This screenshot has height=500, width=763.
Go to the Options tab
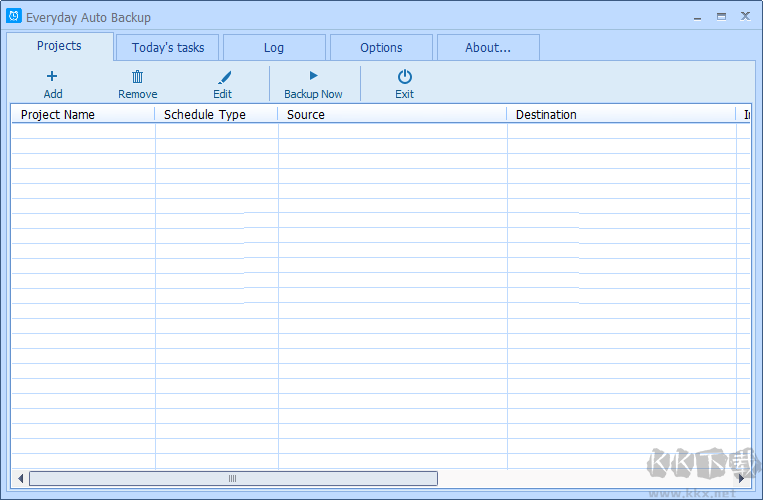(x=381, y=48)
